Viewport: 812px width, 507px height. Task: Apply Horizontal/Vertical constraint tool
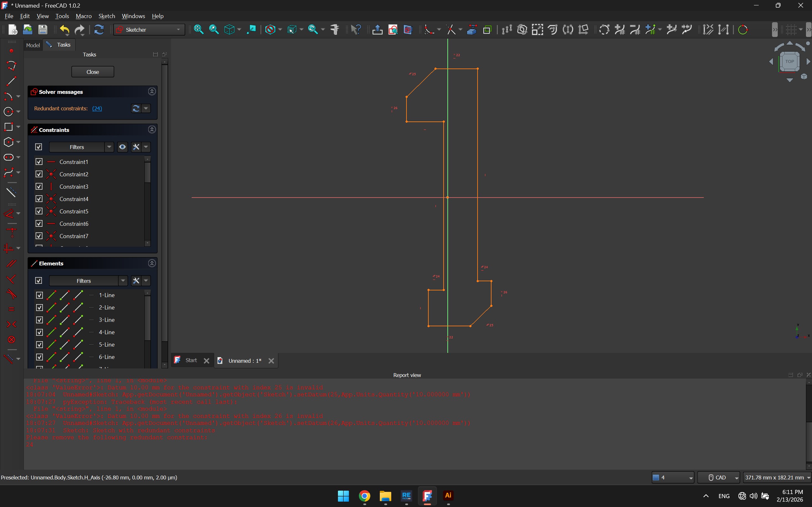[8, 248]
